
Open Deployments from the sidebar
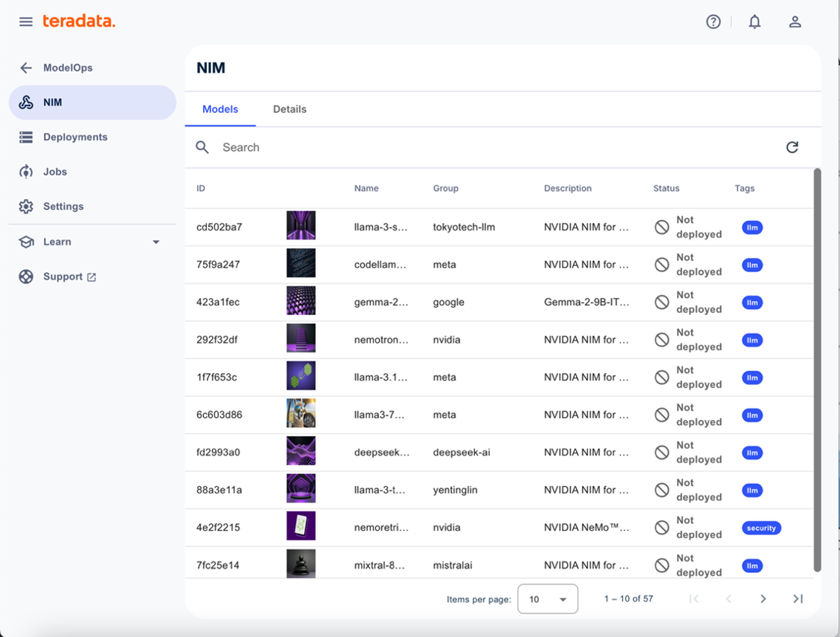(25, 137)
